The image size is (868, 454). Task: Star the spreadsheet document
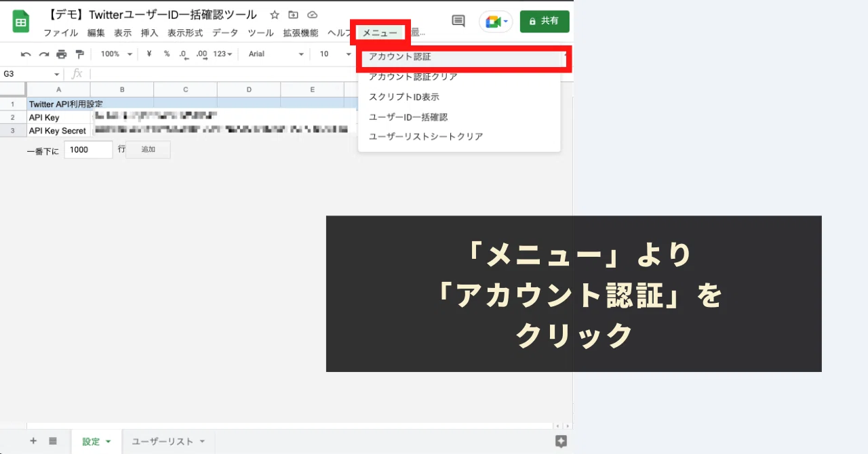[275, 15]
